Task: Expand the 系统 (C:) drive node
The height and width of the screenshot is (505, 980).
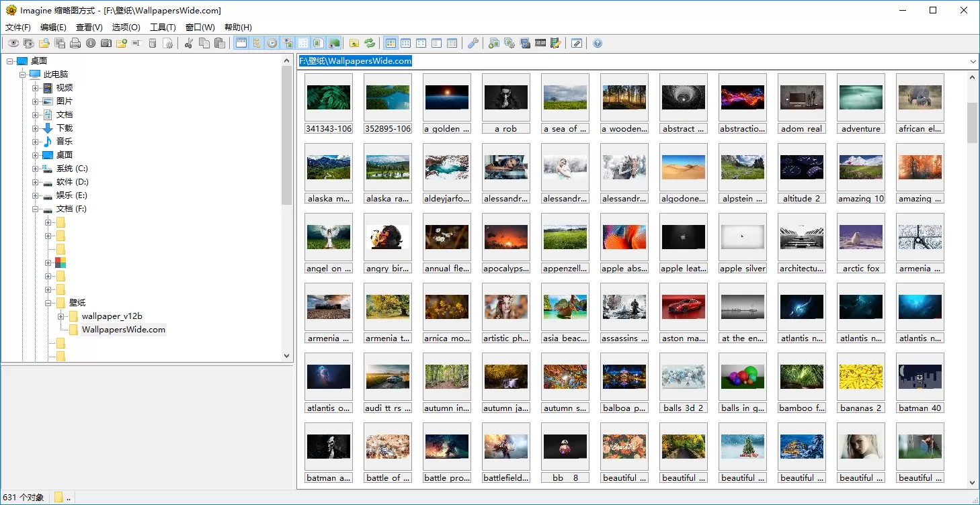Action: (x=36, y=169)
